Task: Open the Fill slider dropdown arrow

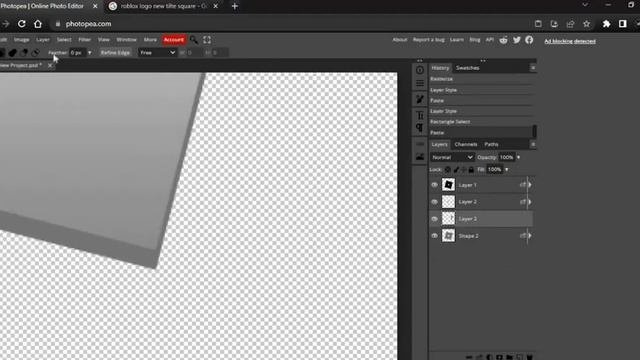Action: point(507,169)
